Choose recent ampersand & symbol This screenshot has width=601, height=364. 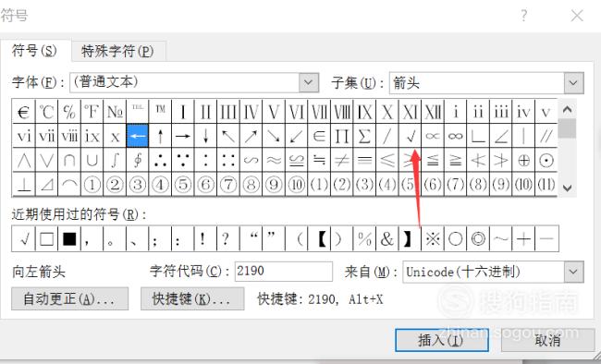point(387,238)
